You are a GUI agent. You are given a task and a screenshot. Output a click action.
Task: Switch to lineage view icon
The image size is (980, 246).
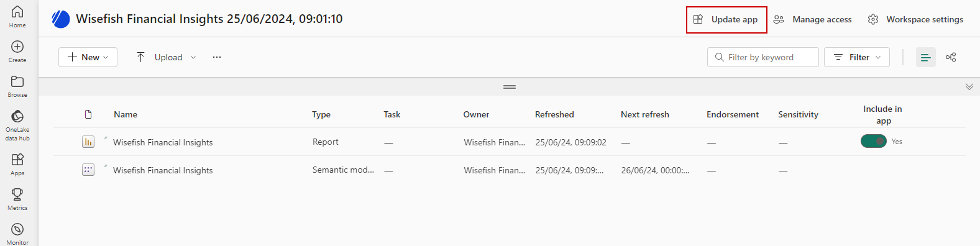(951, 57)
